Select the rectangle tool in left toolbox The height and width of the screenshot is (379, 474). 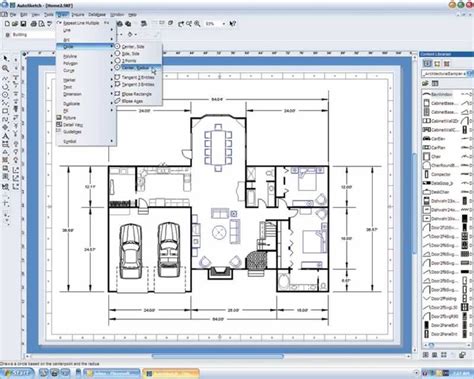(6, 111)
